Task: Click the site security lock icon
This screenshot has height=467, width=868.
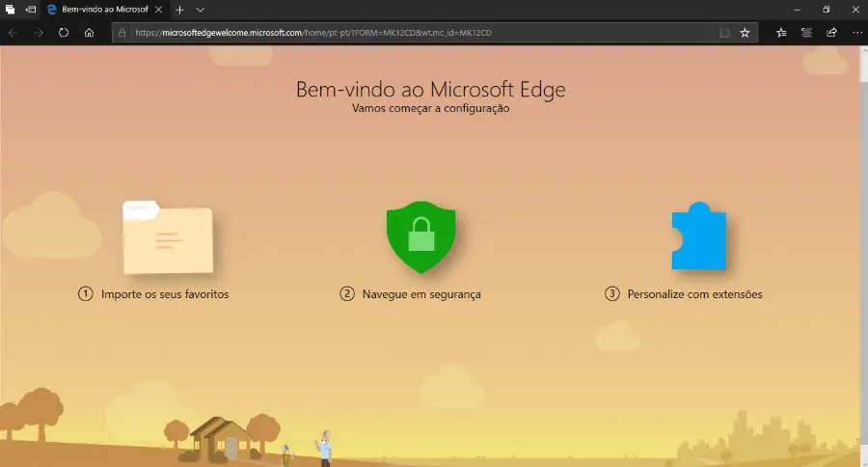Action: [x=122, y=33]
